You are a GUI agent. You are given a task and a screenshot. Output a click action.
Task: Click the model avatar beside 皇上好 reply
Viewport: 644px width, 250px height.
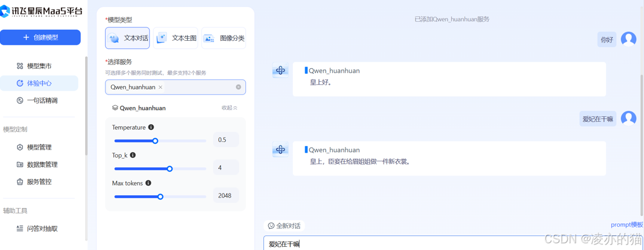(x=281, y=70)
